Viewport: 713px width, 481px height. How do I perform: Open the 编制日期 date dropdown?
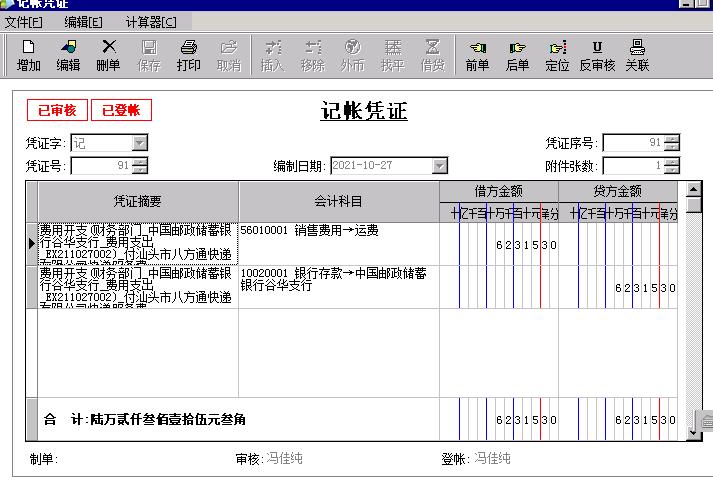point(439,166)
